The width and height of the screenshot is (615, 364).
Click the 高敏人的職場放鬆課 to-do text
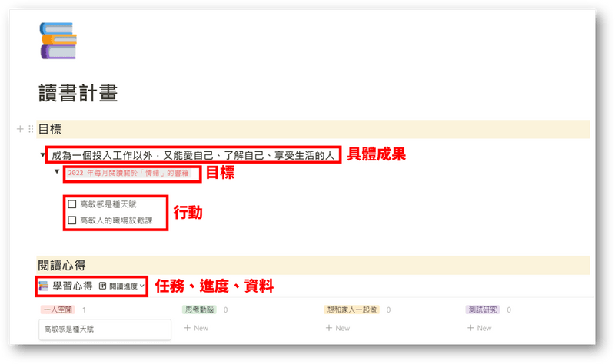(116, 220)
